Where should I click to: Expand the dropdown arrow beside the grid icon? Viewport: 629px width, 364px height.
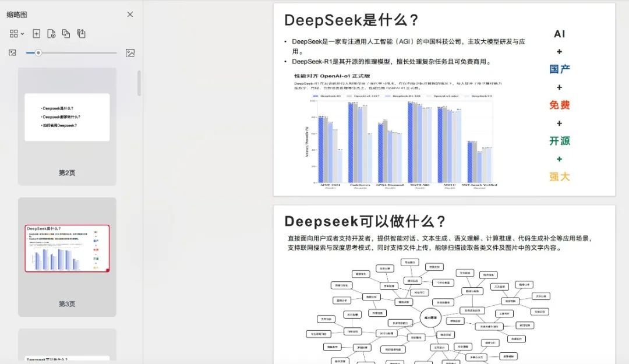click(x=23, y=34)
